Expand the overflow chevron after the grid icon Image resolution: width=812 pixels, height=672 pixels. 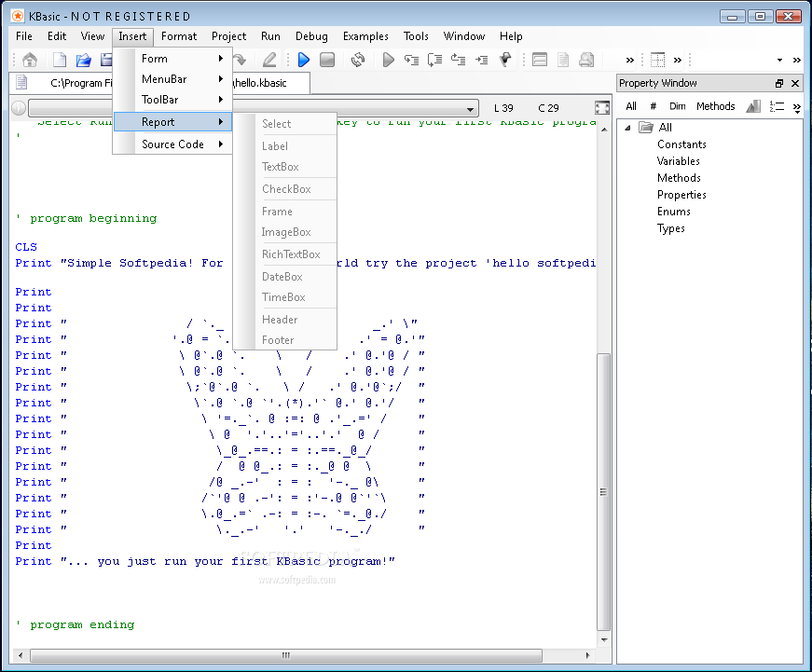pyautogui.click(x=678, y=61)
